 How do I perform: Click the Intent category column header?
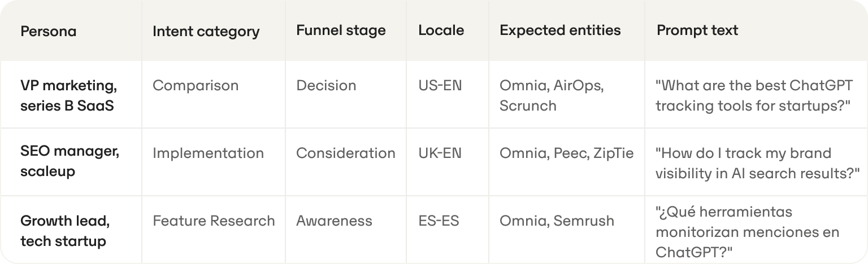(206, 32)
